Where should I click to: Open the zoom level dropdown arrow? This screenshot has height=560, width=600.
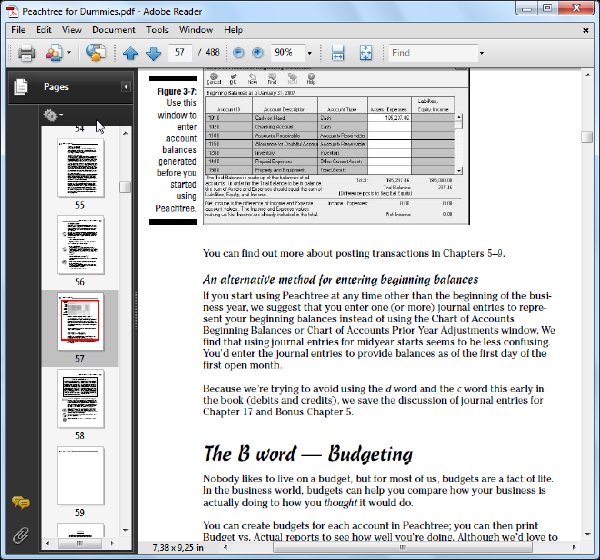(310, 53)
